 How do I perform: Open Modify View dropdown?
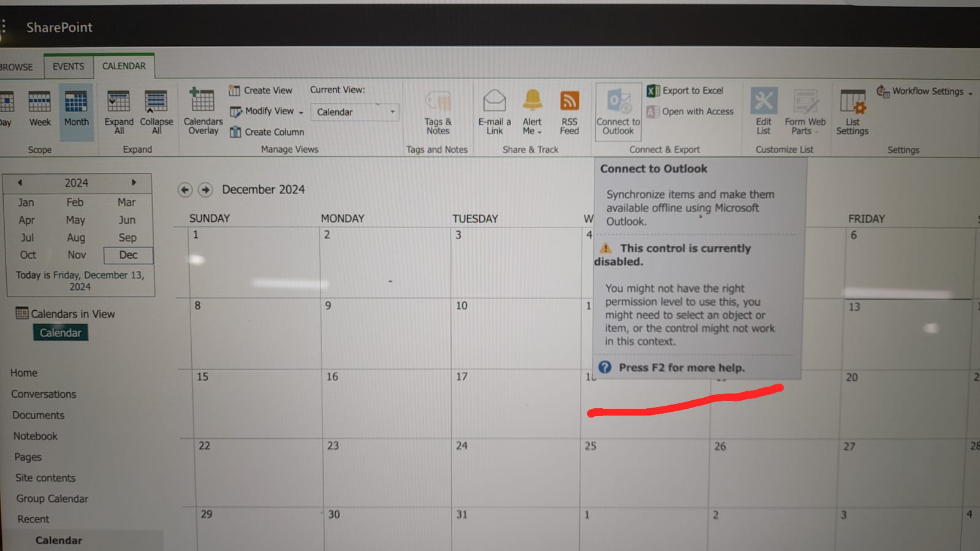click(267, 111)
